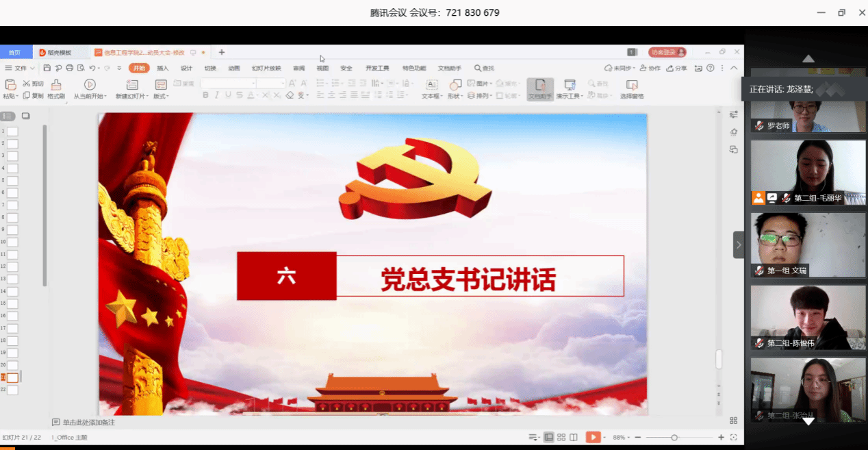Image resolution: width=868 pixels, height=450 pixels.
Task: Click the 图片 picture button
Action: click(479, 84)
